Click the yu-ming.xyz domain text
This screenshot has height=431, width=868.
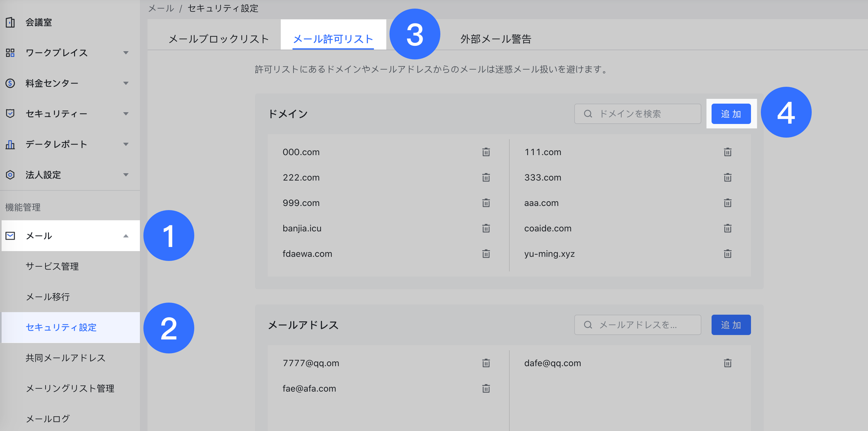tap(549, 254)
